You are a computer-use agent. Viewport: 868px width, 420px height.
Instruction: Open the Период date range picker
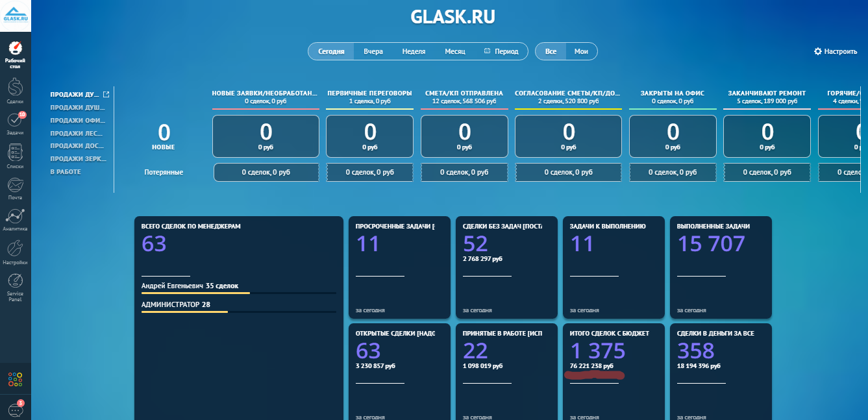coord(501,51)
